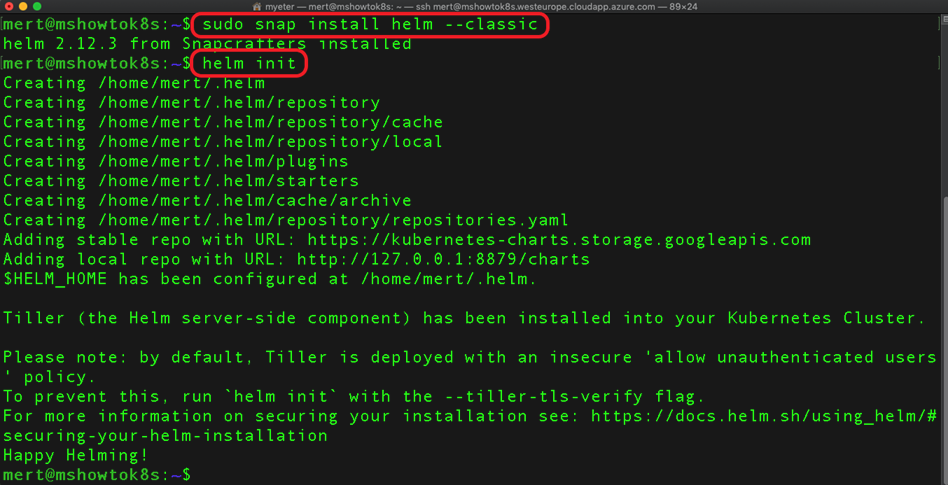This screenshot has height=485, width=948.
Task: Click the 'Creating /home/mert/.helm/repository/cache' line
Action: pyautogui.click(x=223, y=122)
